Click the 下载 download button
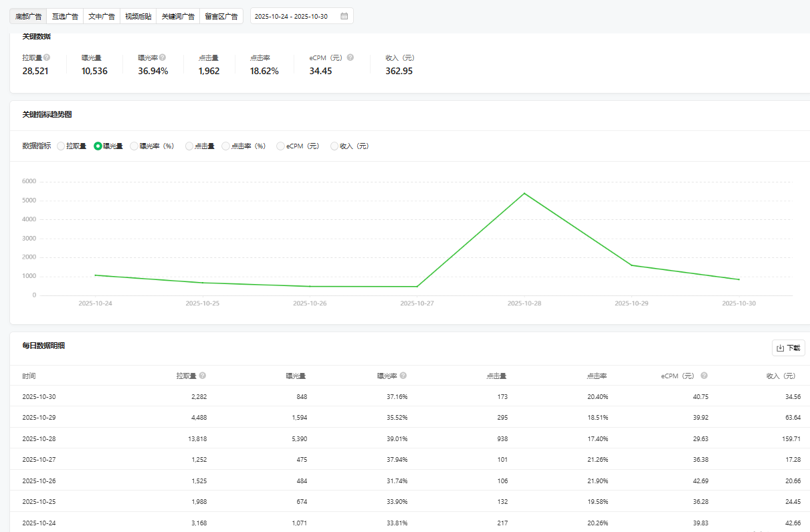This screenshot has width=810, height=532. tap(788, 348)
